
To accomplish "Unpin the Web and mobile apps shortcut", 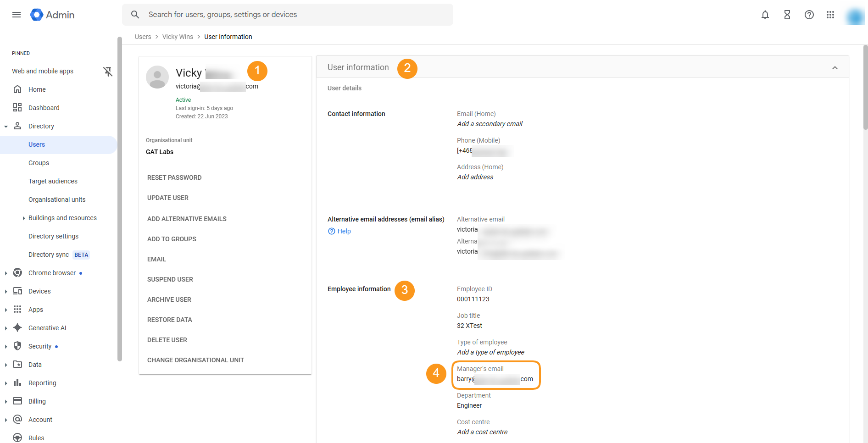I will click(108, 72).
